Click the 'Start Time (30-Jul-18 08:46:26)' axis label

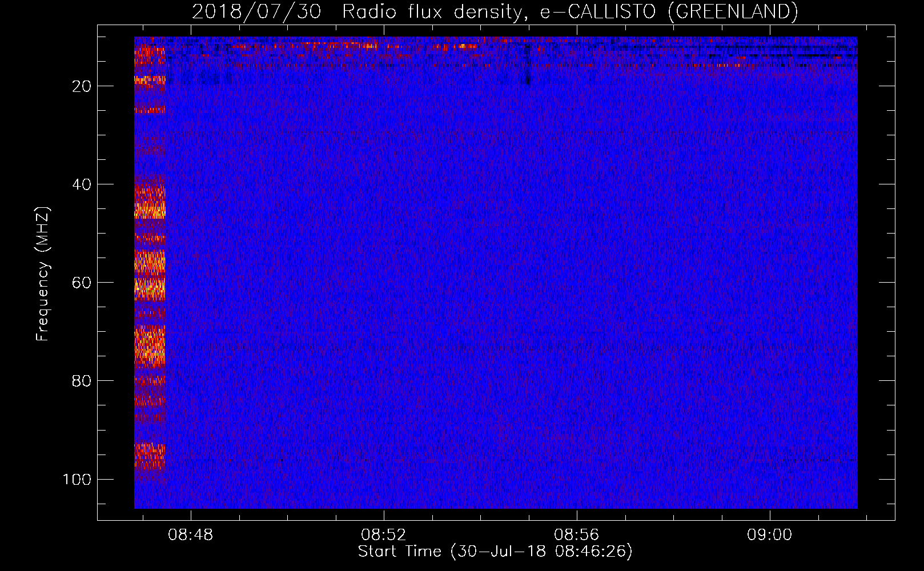click(x=495, y=552)
